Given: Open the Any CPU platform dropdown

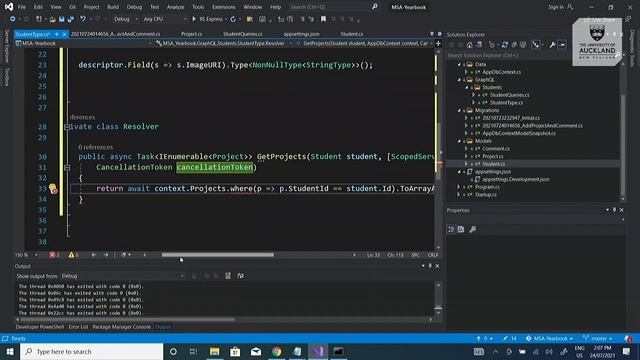Looking at the screenshot, I should pos(164,19).
